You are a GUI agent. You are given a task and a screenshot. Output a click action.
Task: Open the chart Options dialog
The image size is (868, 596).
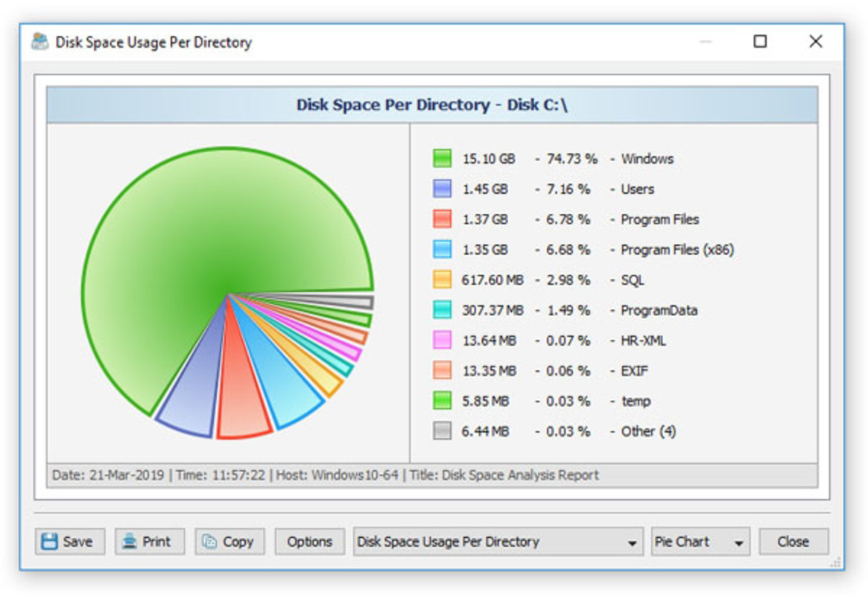pyautogui.click(x=309, y=541)
